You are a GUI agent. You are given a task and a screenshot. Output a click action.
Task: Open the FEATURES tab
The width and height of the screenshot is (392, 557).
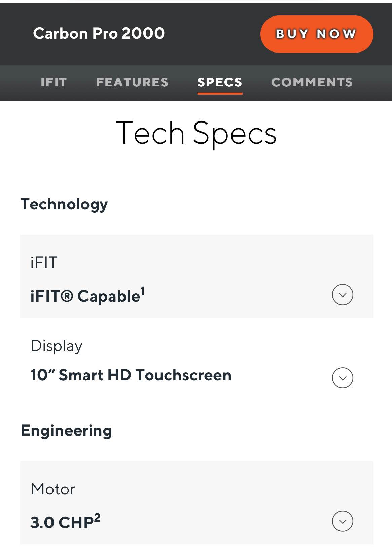tap(132, 82)
